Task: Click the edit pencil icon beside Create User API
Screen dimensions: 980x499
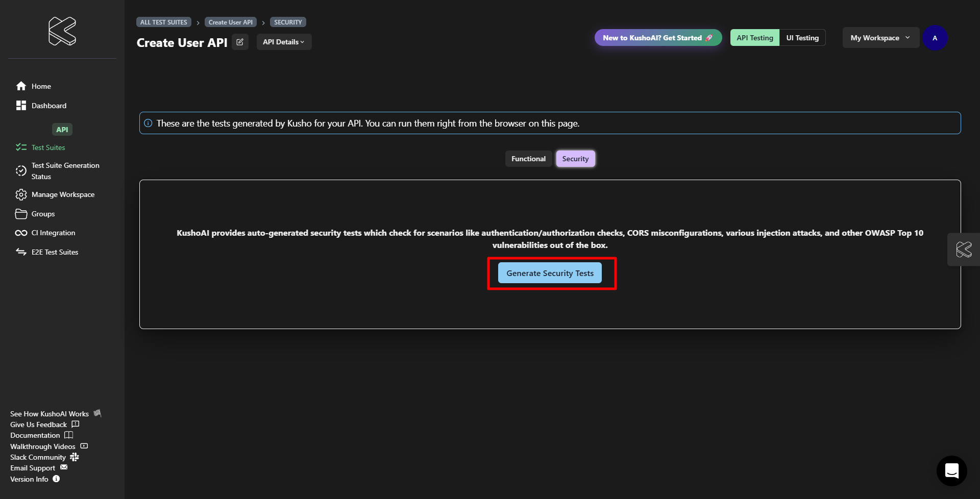Action: coord(240,42)
